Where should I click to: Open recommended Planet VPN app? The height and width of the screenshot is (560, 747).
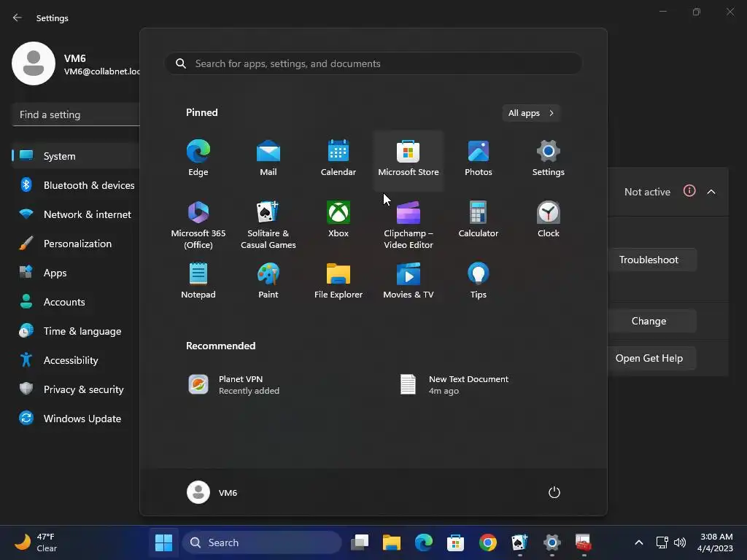tap(268, 384)
